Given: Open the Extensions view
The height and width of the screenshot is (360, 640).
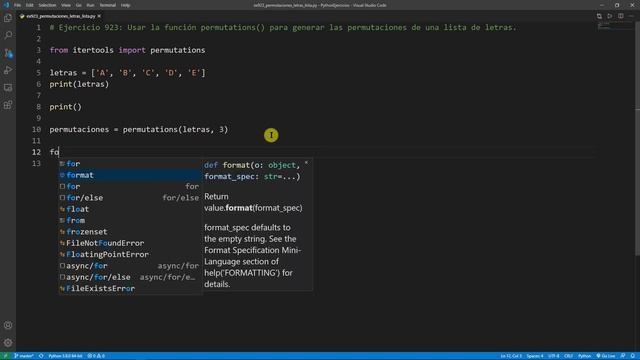Looking at the screenshot, I should [x=8, y=105].
